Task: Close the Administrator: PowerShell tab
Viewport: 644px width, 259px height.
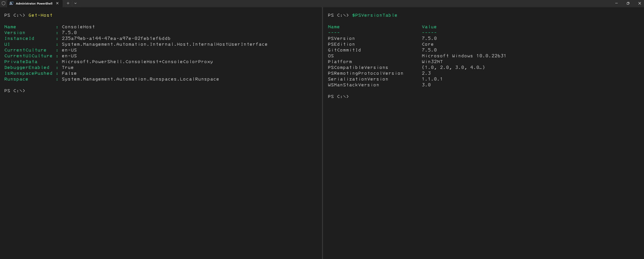Action: (57, 3)
